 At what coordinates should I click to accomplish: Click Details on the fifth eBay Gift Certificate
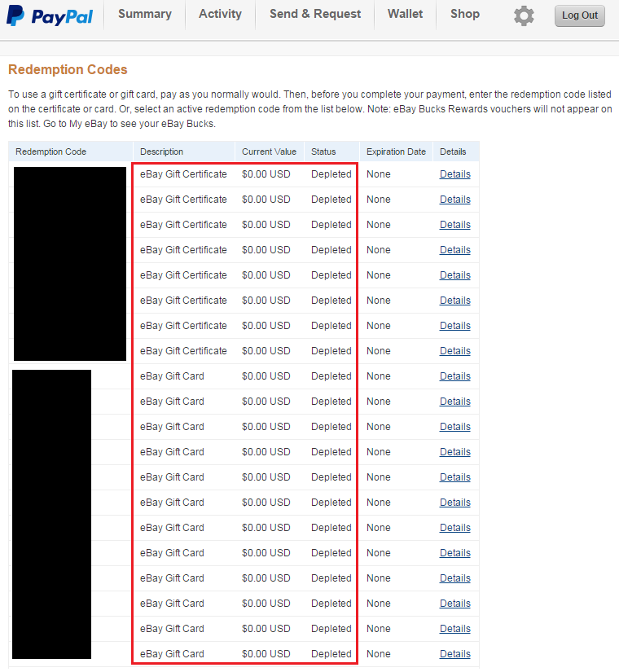[x=454, y=275]
